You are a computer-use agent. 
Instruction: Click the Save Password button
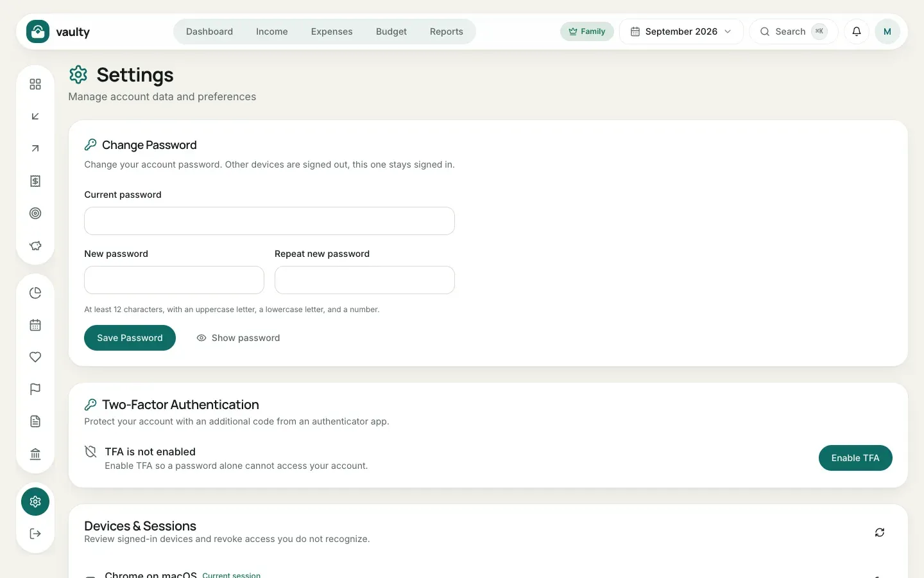(130, 338)
